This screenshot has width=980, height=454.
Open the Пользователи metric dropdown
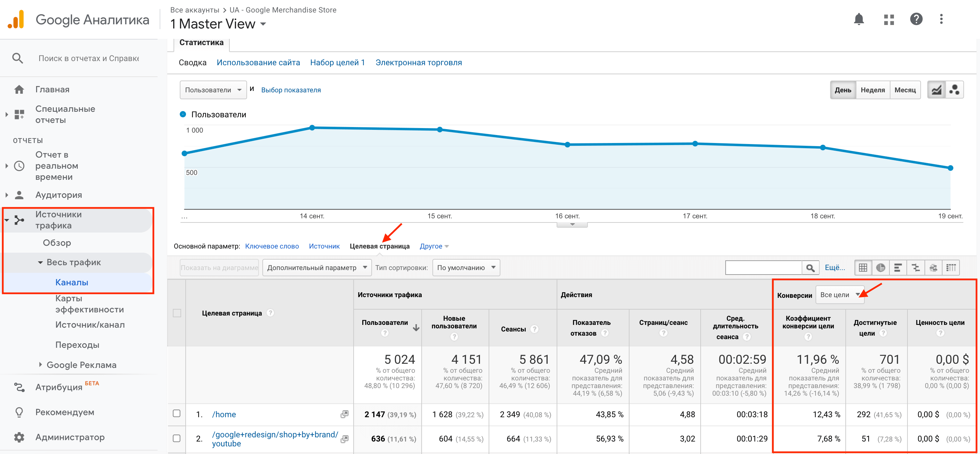[x=213, y=90]
